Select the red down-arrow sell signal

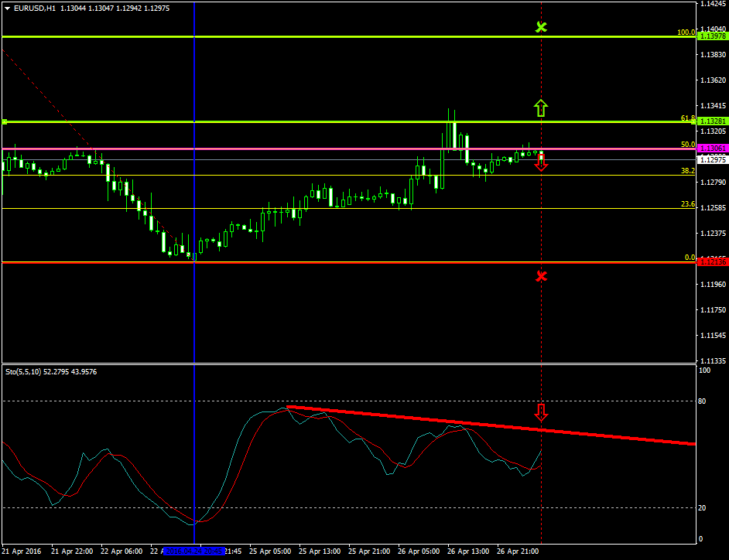(x=540, y=163)
